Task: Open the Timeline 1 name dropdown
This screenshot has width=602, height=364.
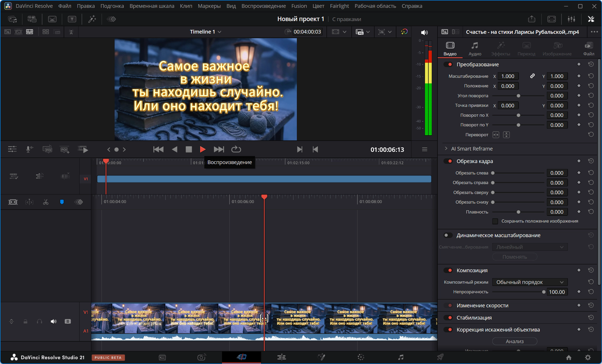Action: 205,32
